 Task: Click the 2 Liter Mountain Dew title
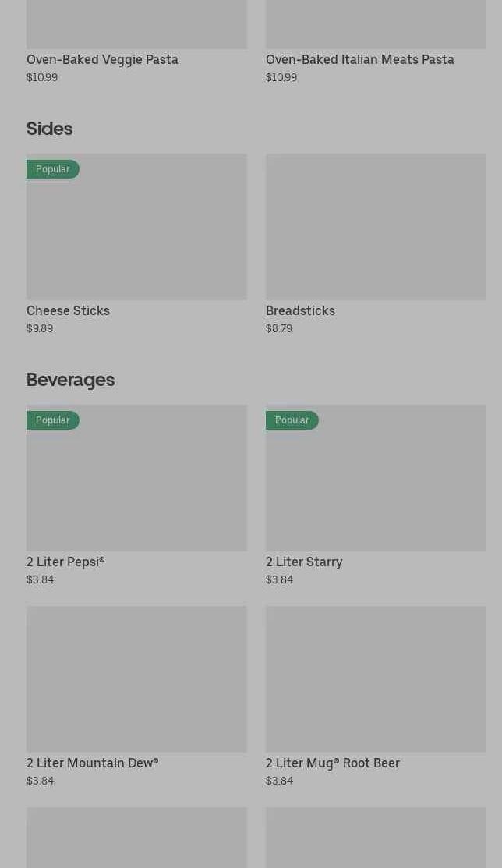(x=93, y=763)
